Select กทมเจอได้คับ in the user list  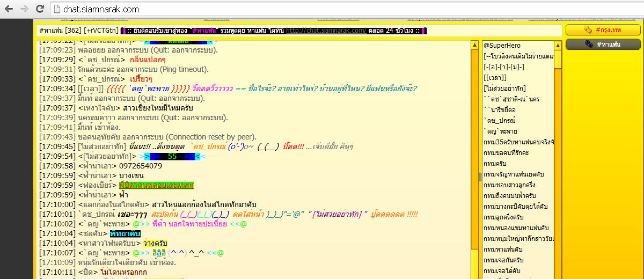tap(502, 271)
